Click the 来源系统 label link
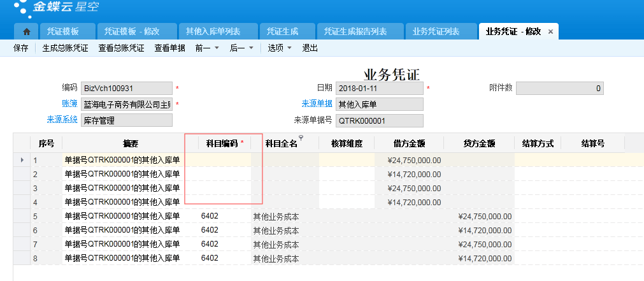 (x=62, y=119)
